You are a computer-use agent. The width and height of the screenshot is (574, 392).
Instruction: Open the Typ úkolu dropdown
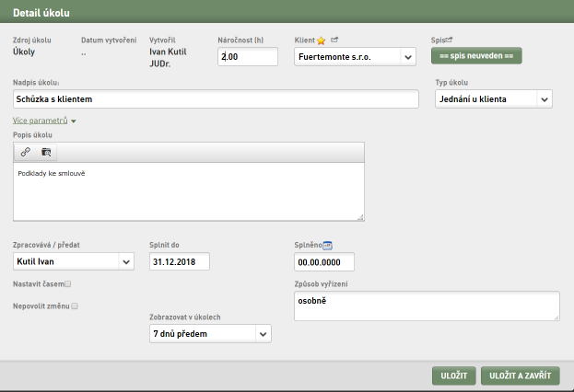pyautogui.click(x=494, y=99)
